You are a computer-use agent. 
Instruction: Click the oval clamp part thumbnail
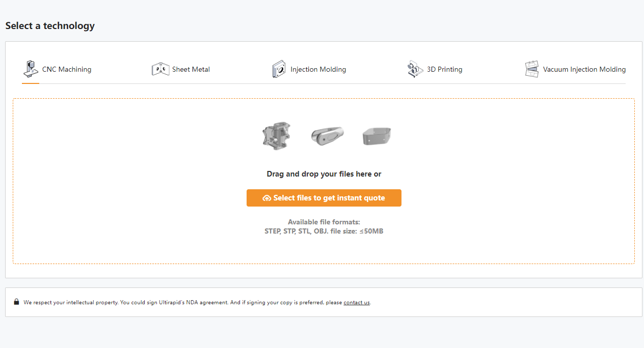(328, 135)
